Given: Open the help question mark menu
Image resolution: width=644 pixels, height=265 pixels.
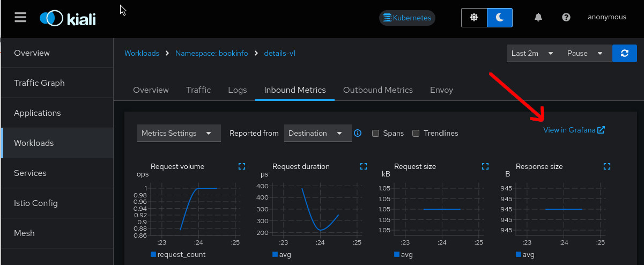Looking at the screenshot, I should (x=566, y=17).
